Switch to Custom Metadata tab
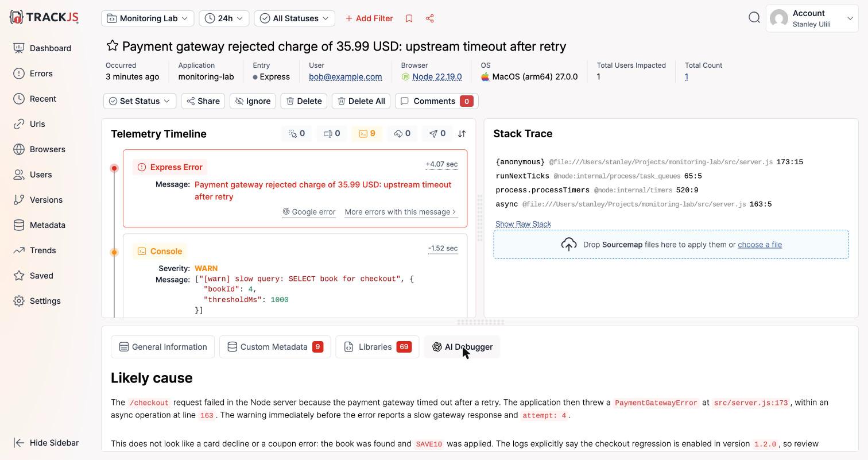 tap(275, 347)
